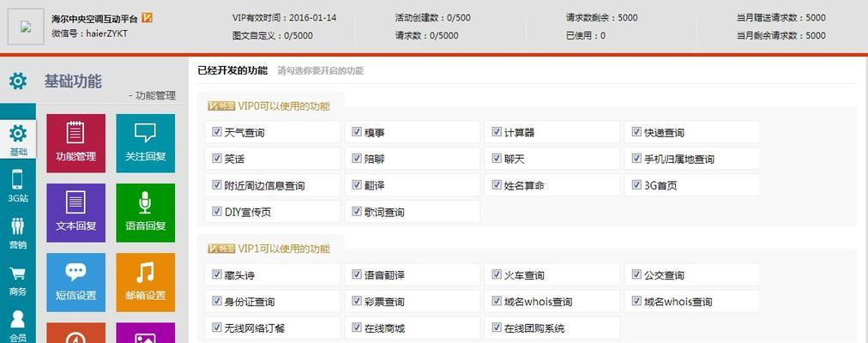Click the 微信号：haierZYKT text
This screenshot has width=868, height=343.
click(90, 33)
